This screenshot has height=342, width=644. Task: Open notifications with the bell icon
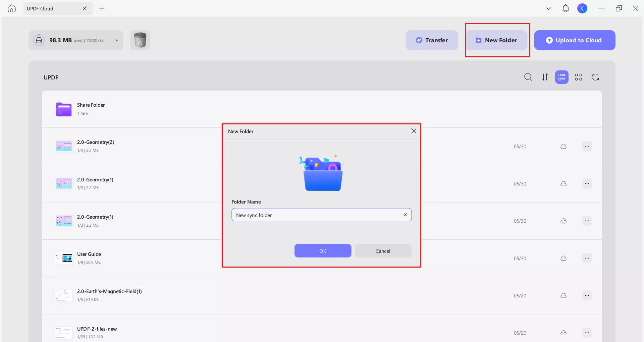click(566, 8)
